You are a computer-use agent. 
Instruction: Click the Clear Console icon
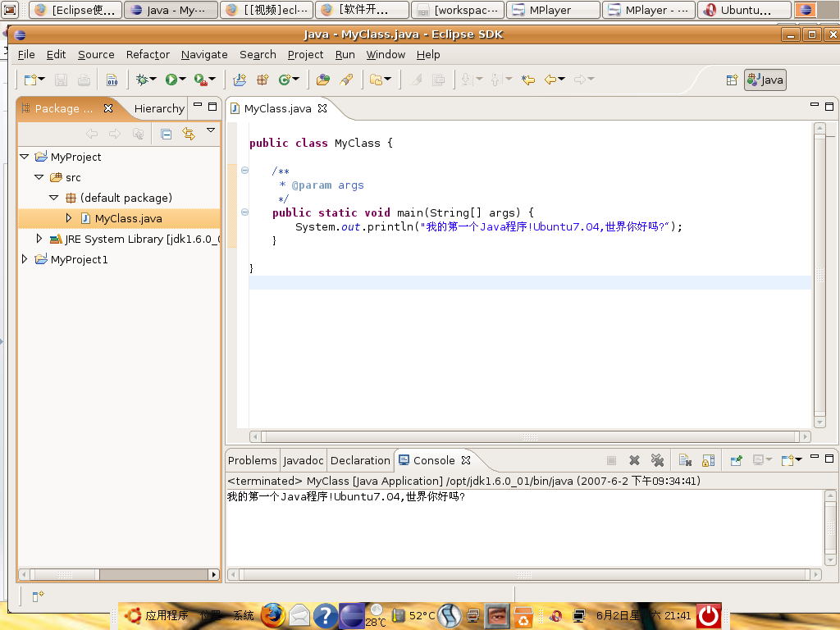(685, 460)
